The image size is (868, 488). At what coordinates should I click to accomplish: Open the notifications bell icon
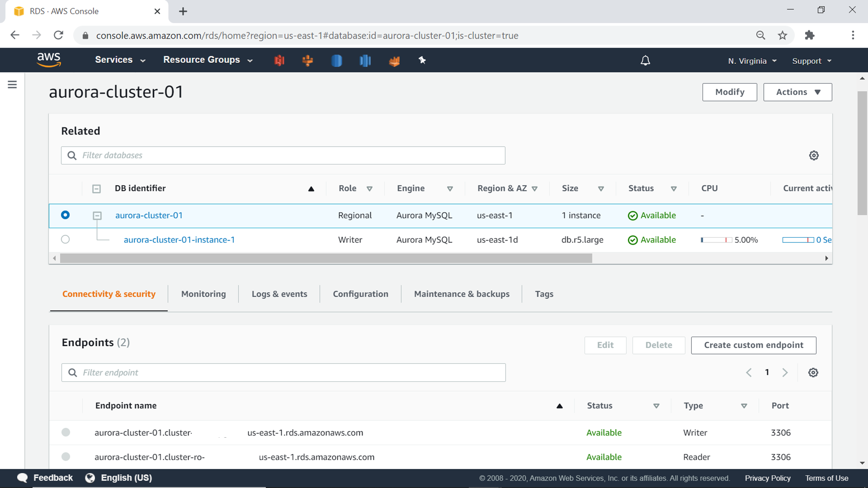pyautogui.click(x=645, y=61)
